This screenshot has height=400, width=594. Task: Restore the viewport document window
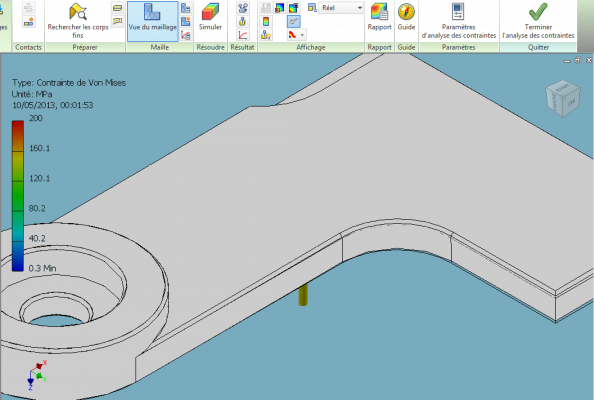point(578,60)
